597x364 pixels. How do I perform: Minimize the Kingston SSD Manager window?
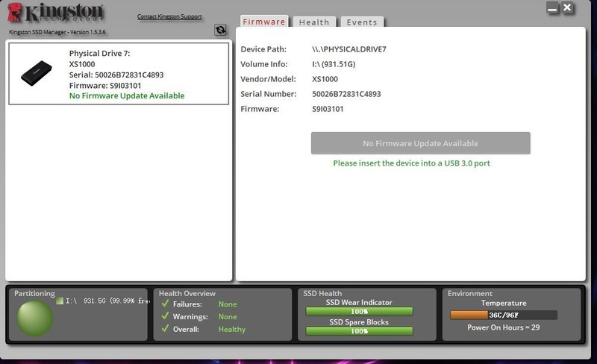point(552,7)
